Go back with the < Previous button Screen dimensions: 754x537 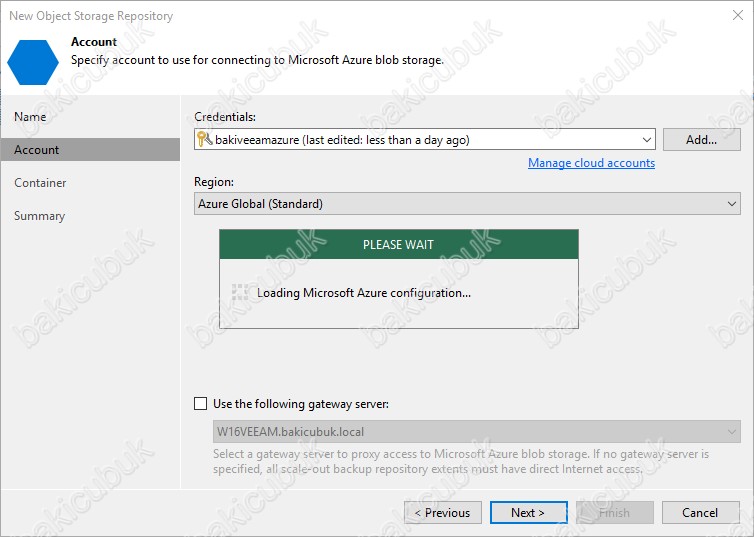pos(442,512)
